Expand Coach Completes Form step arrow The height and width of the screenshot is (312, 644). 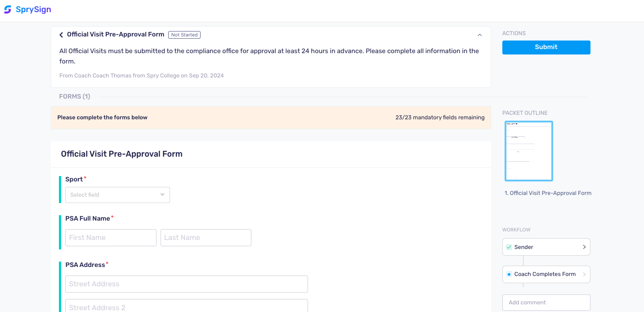584,274
